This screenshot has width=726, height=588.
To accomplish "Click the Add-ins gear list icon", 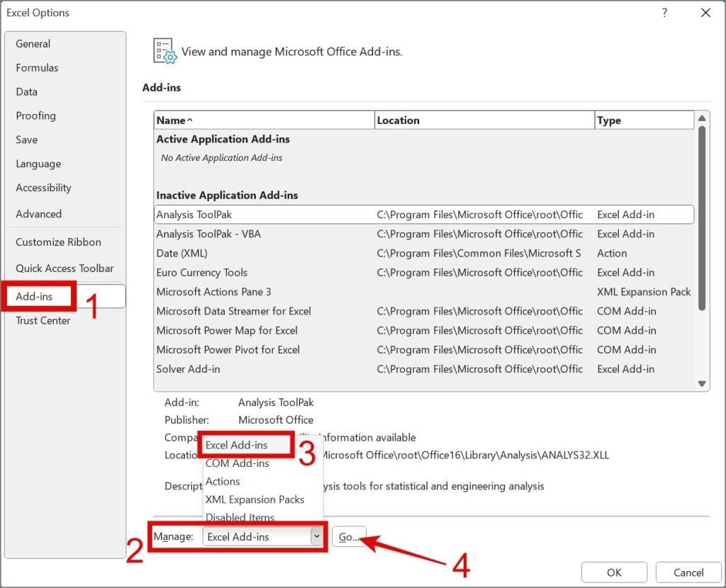I will [x=164, y=51].
